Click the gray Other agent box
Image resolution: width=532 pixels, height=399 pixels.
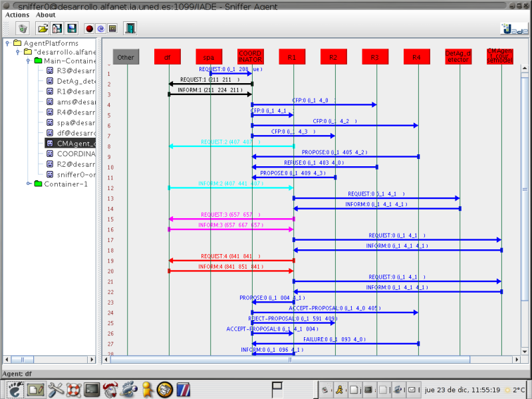[x=126, y=57]
